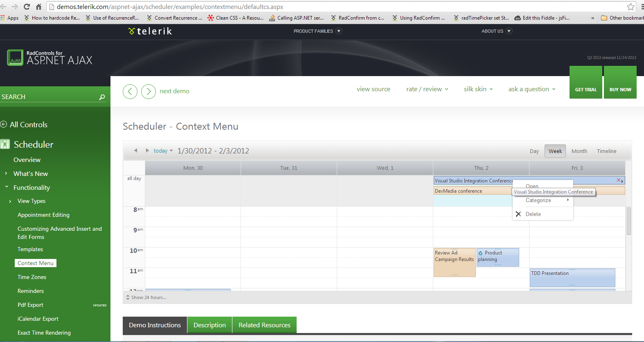644x342 pixels.
Task: Open the silk skin dropdown
Action: pos(478,89)
